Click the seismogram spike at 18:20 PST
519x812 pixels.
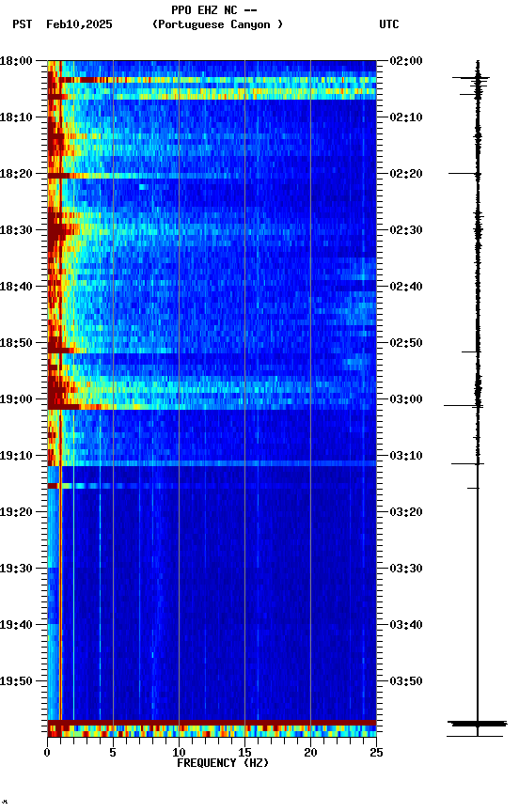click(464, 174)
